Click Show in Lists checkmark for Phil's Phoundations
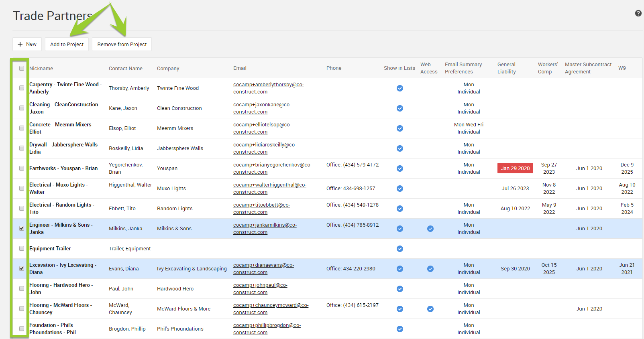 (x=399, y=329)
